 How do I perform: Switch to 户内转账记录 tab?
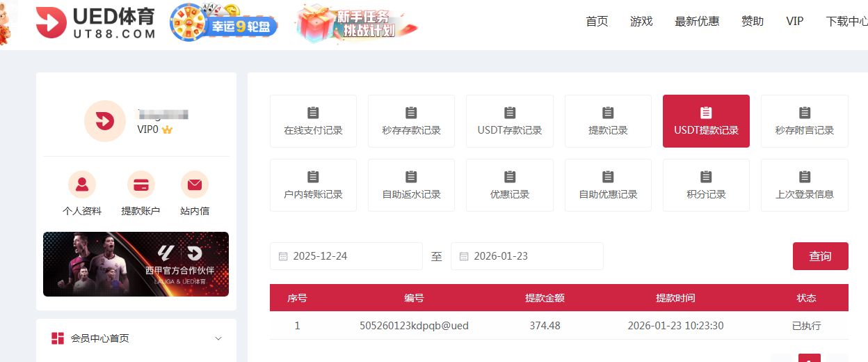(313, 185)
